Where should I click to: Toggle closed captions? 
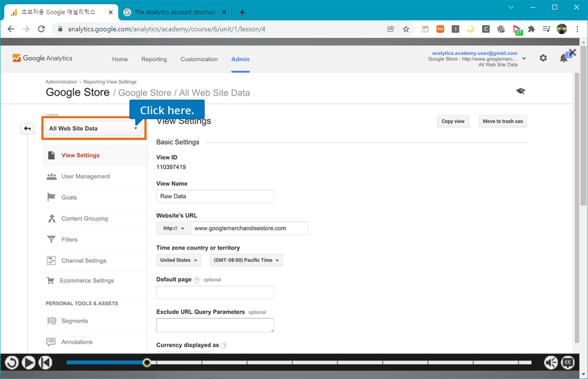click(x=568, y=363)
